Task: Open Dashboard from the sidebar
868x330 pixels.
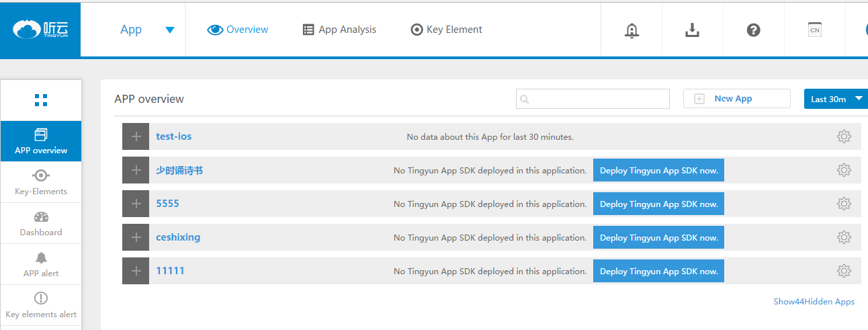Action: (41, 224)
